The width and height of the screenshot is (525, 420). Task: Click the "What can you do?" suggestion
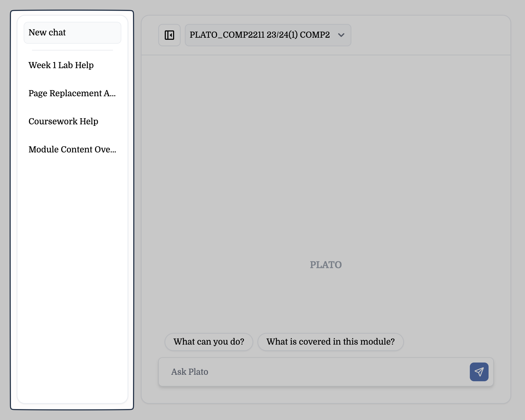point(209,342)
